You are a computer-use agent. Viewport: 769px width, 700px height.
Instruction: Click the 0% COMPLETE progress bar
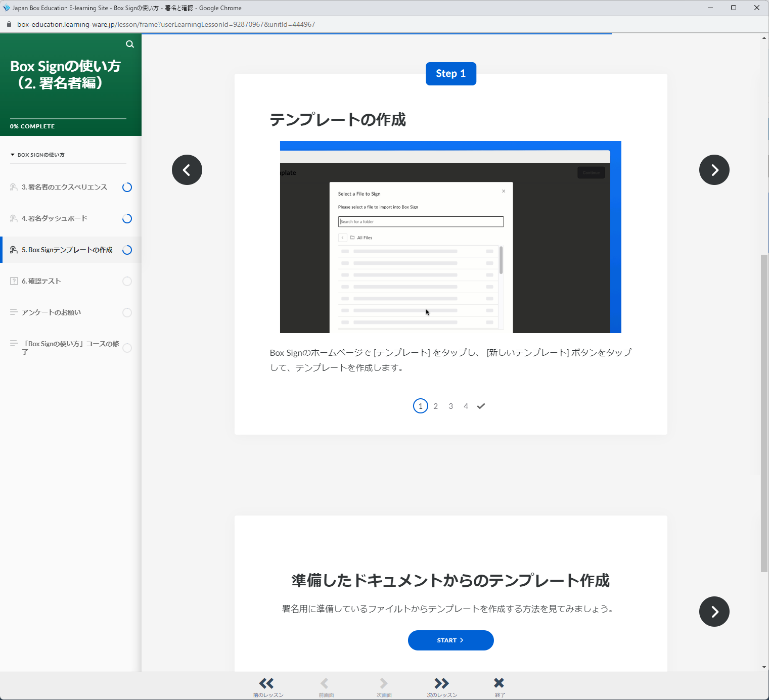click(68, 119)
